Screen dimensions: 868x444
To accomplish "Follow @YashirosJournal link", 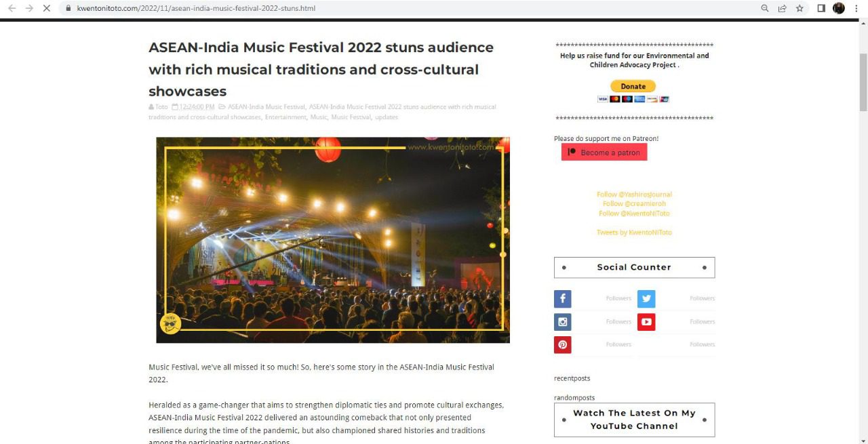I will [634, 195].
